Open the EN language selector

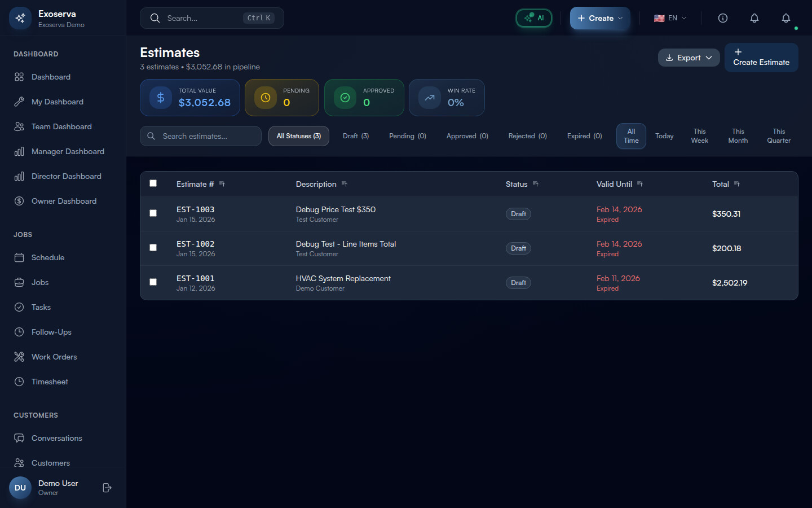coord(670,18)
